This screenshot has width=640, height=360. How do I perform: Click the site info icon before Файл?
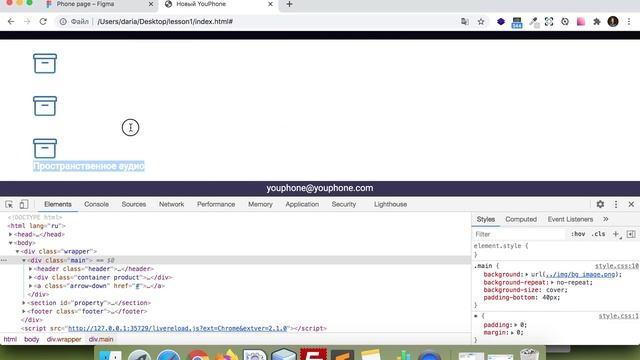pyautogui.click(x=63, y=22)
